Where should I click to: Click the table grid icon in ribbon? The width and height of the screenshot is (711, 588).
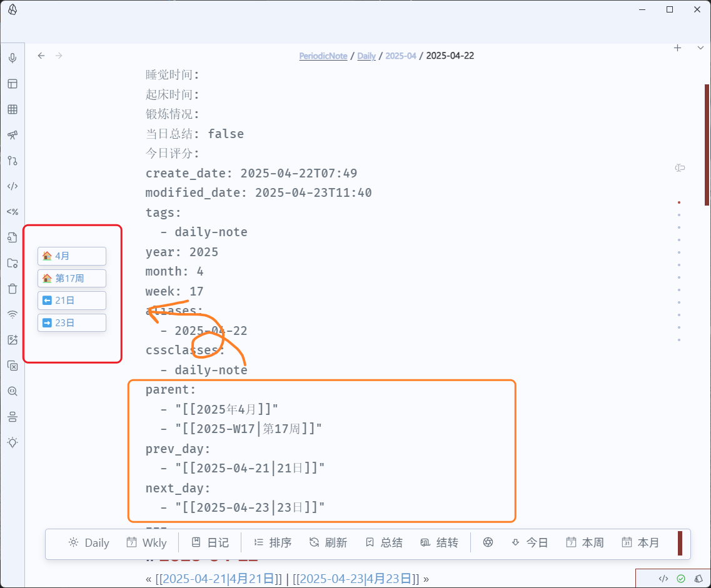tap(13, 109)
